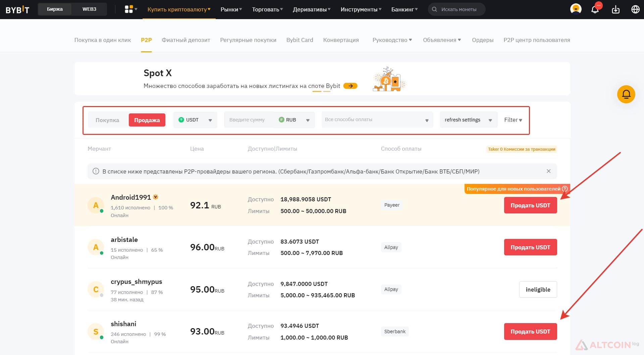The width and height of the screenshot is (644, 355).
Task: Click the help icon on popular badge
Action: click(x=565, y=189)
